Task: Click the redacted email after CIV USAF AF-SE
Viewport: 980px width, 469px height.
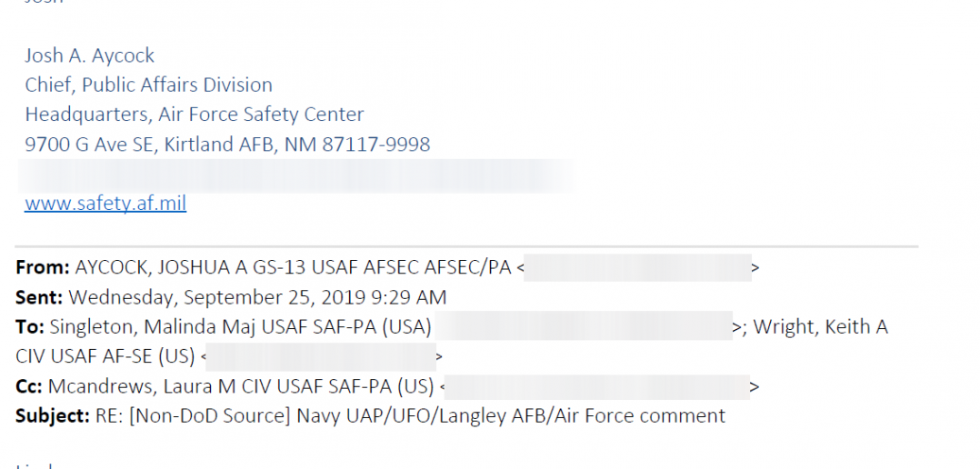Action: [x=321, y=356]
